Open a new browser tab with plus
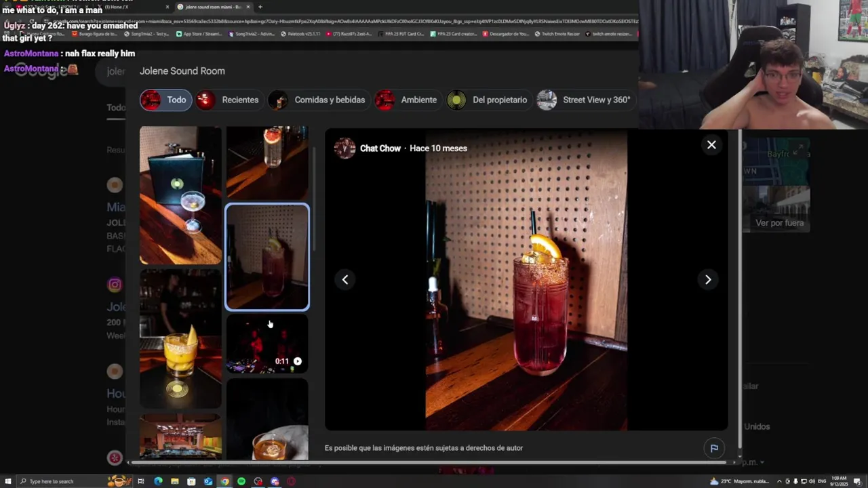868x488 pixels. [x=260, y=7]
